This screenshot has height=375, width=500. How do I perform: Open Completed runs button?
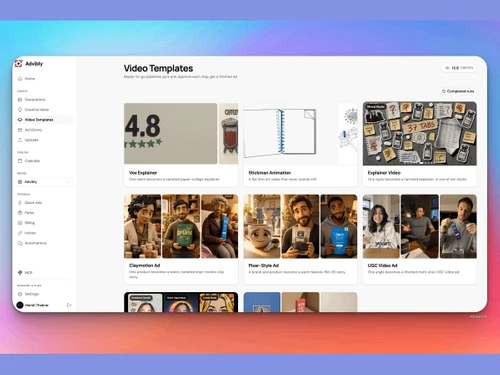(458, 91)
